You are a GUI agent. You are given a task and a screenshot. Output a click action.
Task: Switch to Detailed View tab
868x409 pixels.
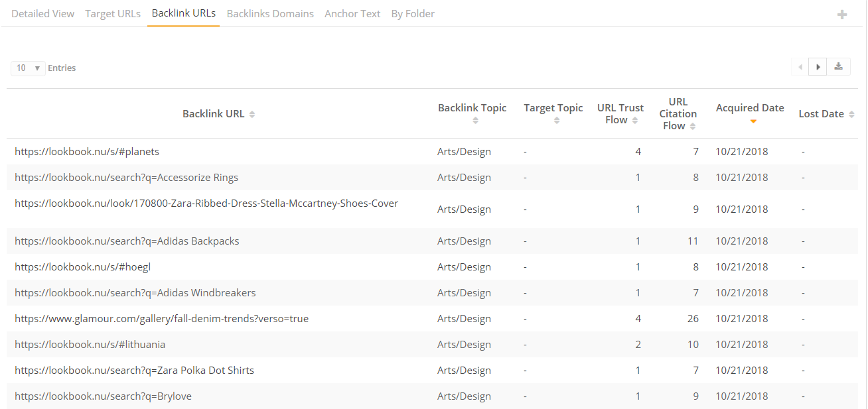point(42,13)
